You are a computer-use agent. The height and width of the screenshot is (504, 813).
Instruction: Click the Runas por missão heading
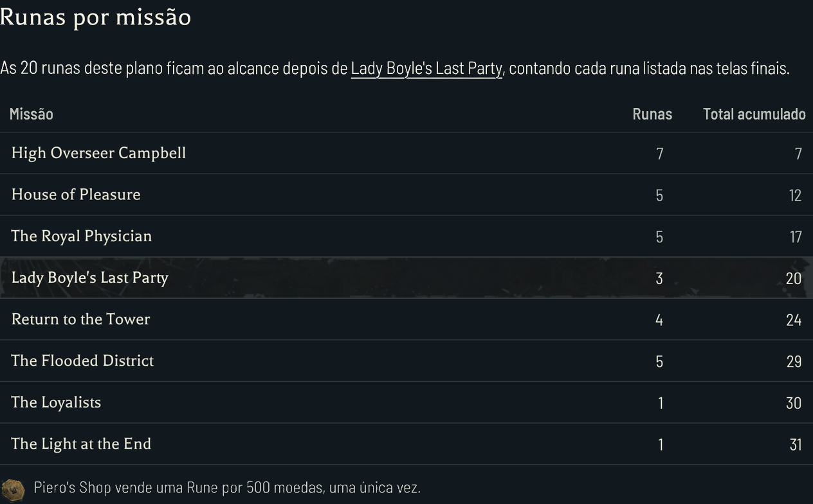pyautogui.click(x=96, y=17)
